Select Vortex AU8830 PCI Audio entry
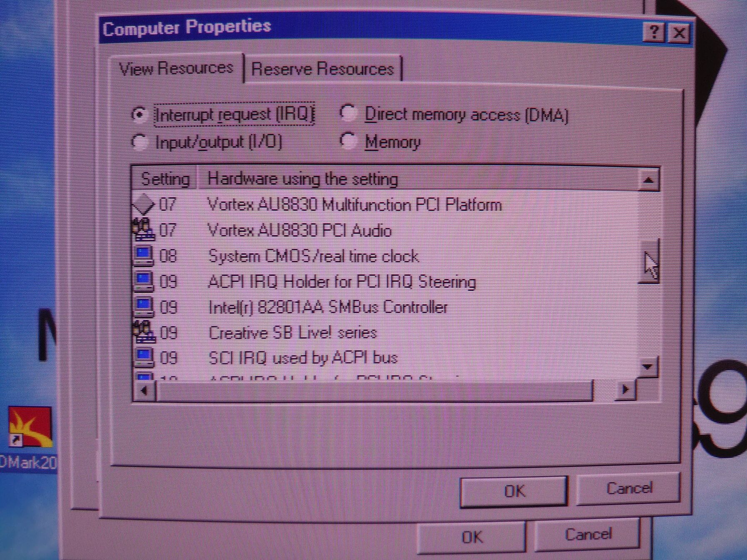This screenshot has height=560, width=747. click(x=300, y=230)
